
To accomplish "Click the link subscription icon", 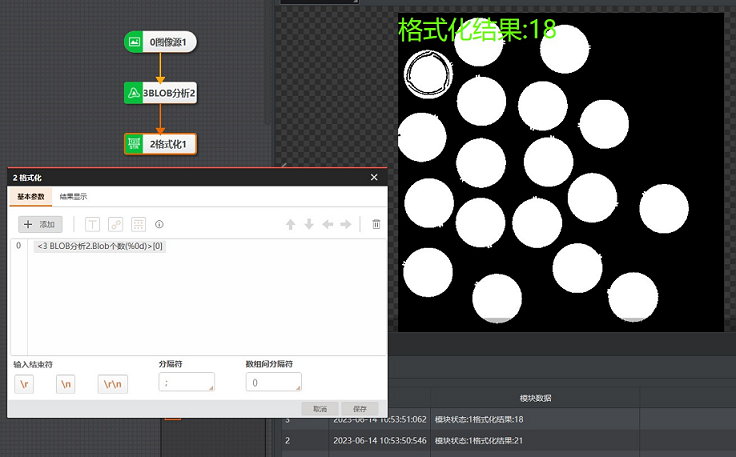I will pos(115,224).
